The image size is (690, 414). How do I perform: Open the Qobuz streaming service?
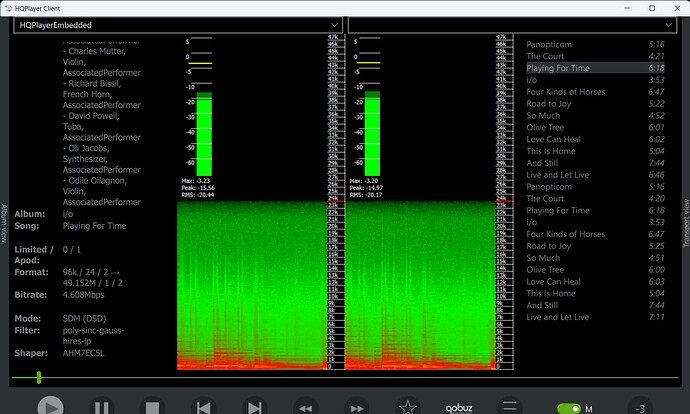tap(459, 408)
